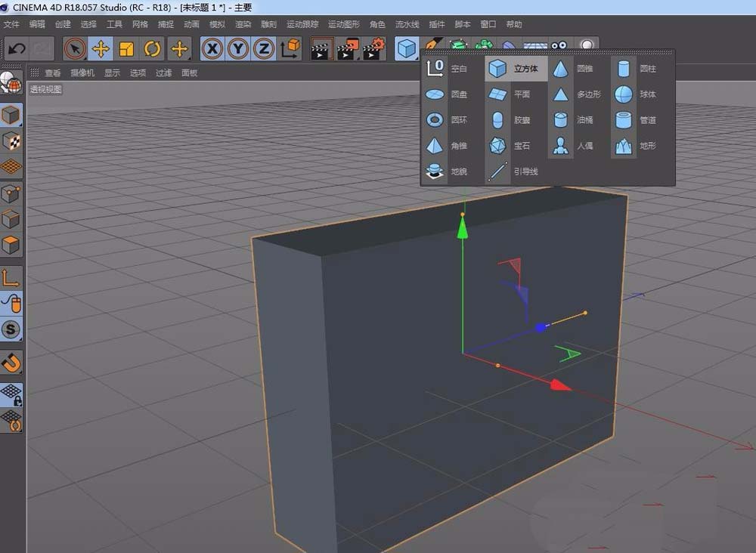The image size is (756, 553).
Task: Toggle the Y axis lock
Action: click(x=237, y=48)
